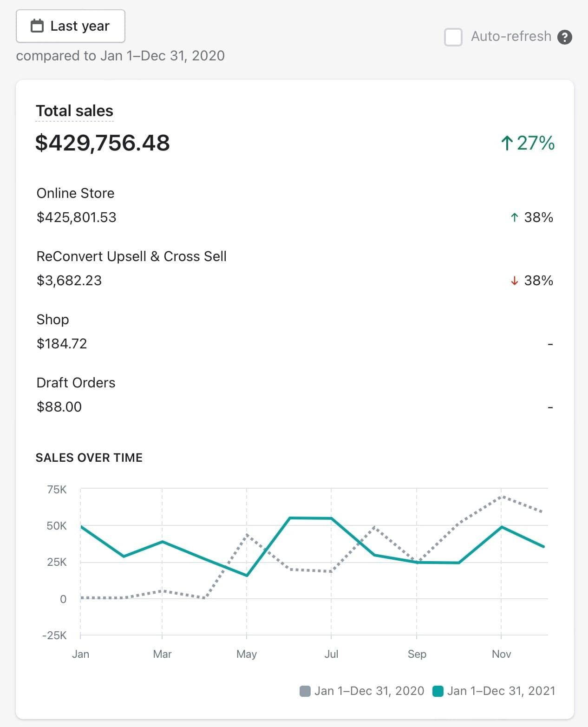588x727 pixels.
Task: Click the Jan 1–Dec 31, 2021 legend label
Action: click(x=501, y=691)
